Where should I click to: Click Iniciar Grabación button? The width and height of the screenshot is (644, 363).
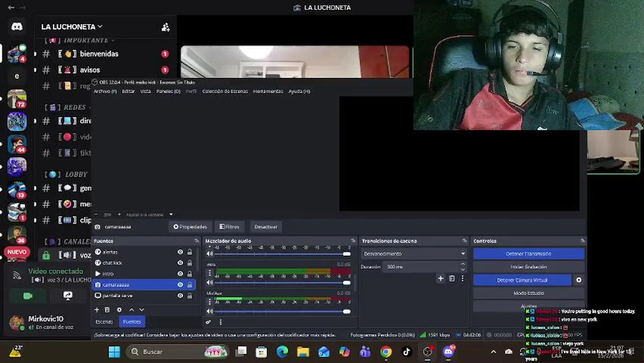tap(529, 267)
